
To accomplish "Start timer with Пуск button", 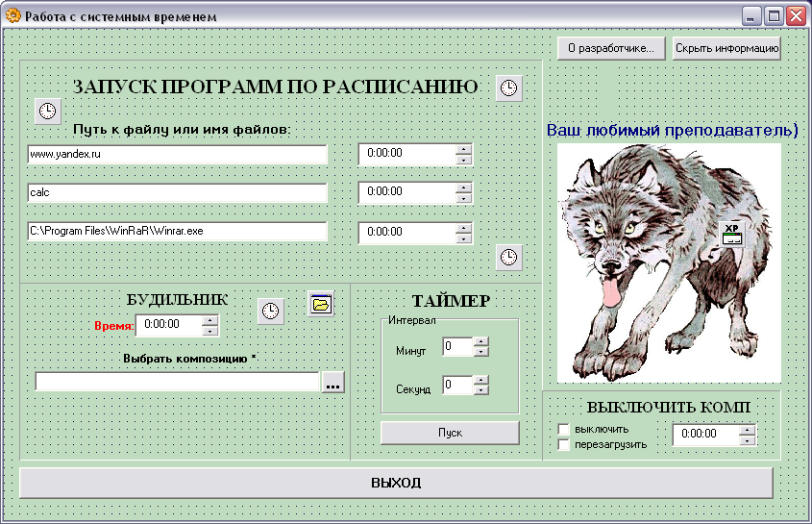I will coord(450,433).
